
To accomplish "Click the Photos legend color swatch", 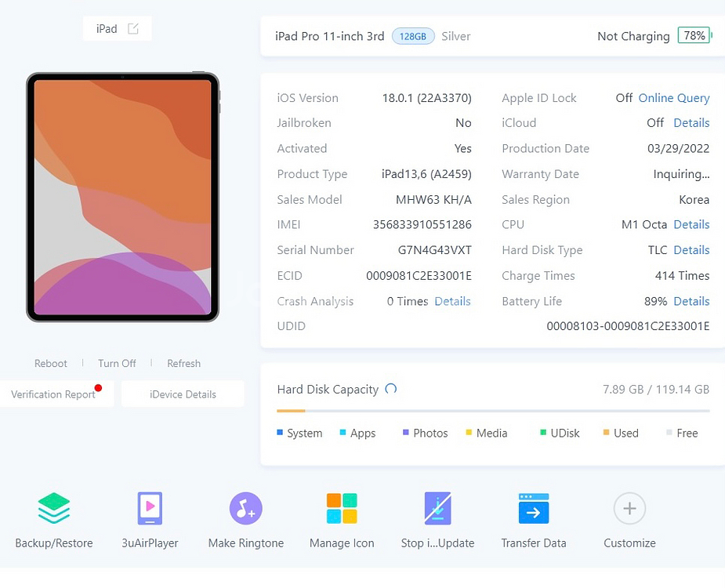I will tap(405, 433).
